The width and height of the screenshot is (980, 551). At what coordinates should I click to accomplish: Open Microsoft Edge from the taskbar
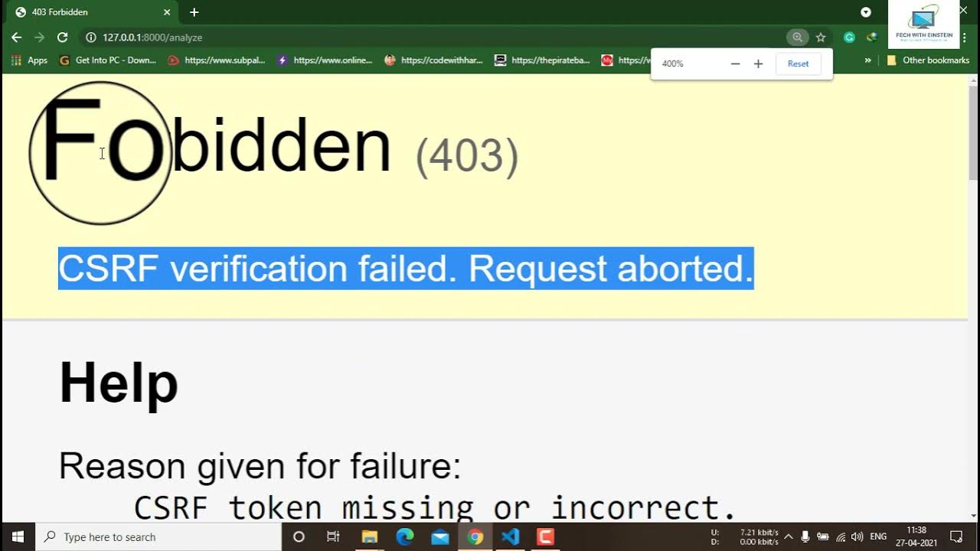click(404, 536)
